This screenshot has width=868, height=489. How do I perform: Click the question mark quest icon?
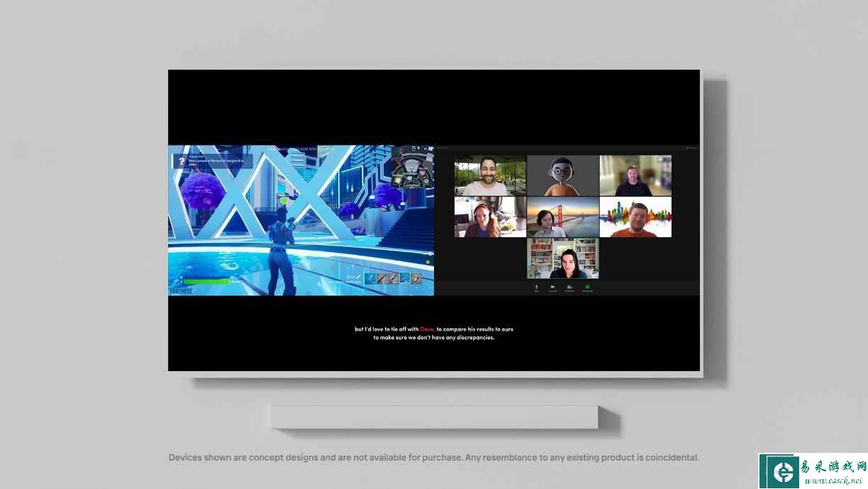tap(180, 161)
